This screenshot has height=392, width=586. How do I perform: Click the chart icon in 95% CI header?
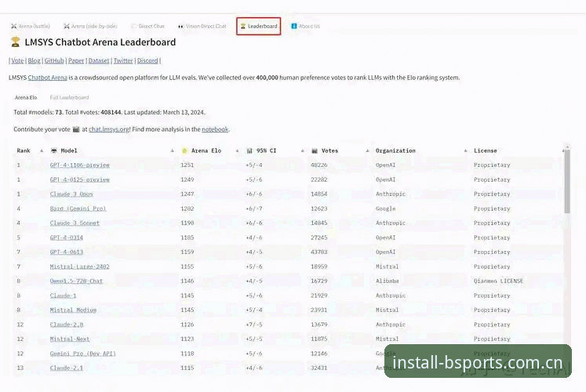tap(249, 151)
